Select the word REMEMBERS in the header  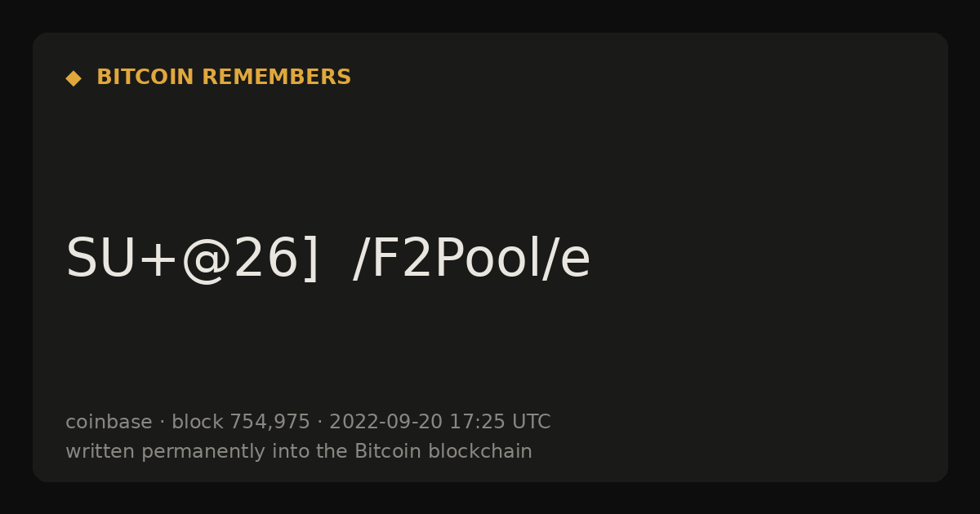(277, 78)
